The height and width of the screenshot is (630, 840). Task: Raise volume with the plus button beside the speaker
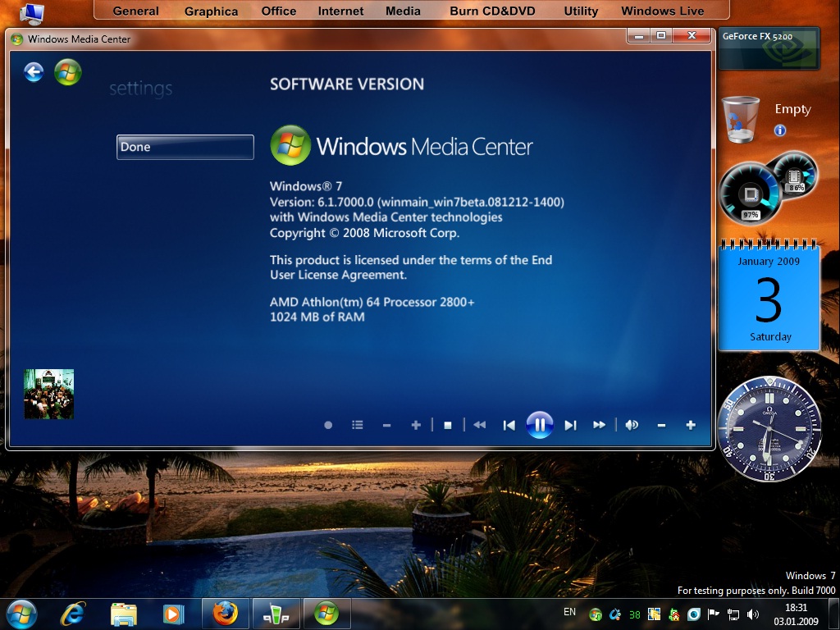point(691,426)
